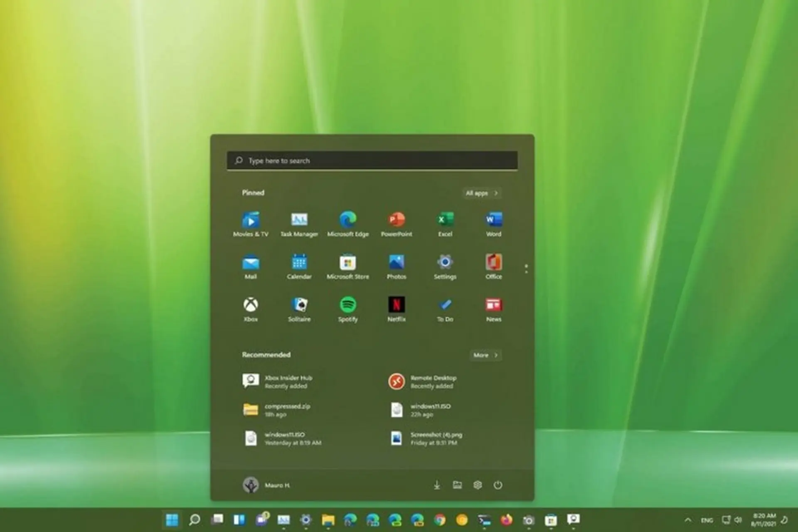Open Mauro H. user account menu
This screenshot has height=532, width=798.
(266, 485)
